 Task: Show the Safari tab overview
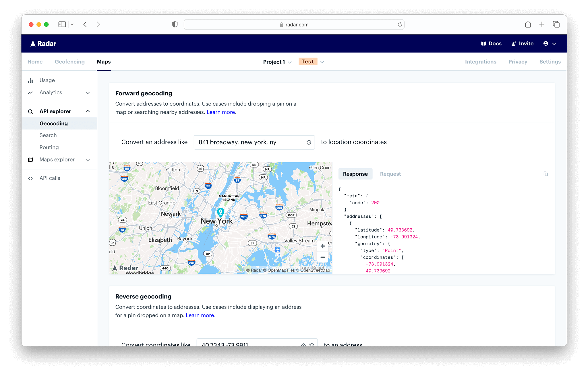tap(556, 24)
